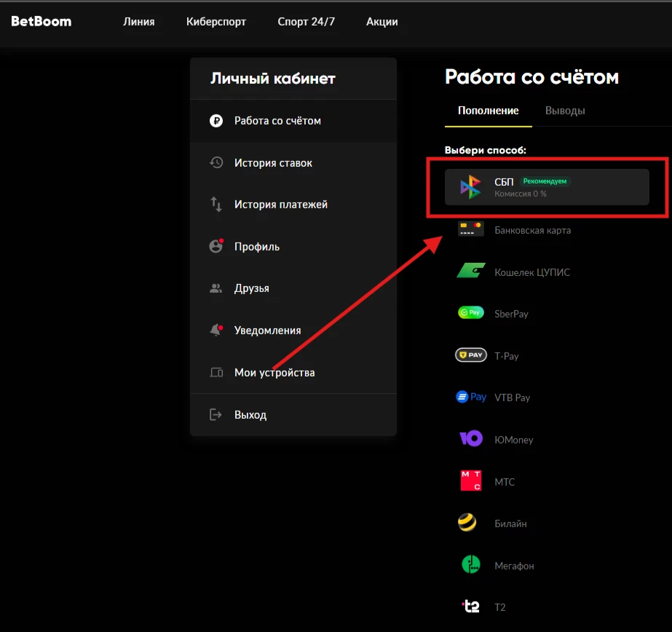Open the Киберспорт menu item
Viewport: 672px width, 632px height.
(x=216, y=21)
